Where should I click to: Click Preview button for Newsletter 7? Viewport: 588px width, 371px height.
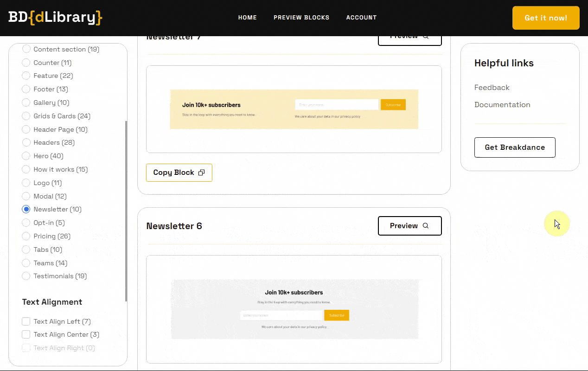click(x=410, y=38)
